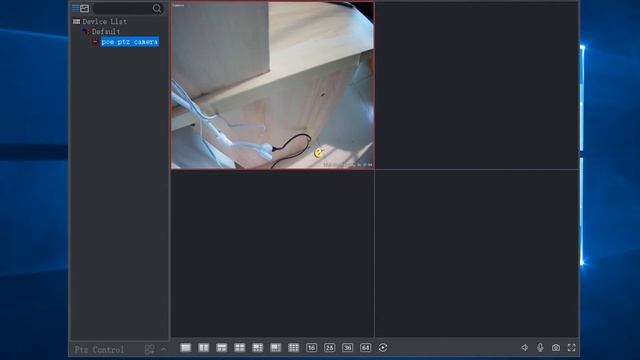Select the empty top-right video pane
640x360 pixels.
coord(476,85)
